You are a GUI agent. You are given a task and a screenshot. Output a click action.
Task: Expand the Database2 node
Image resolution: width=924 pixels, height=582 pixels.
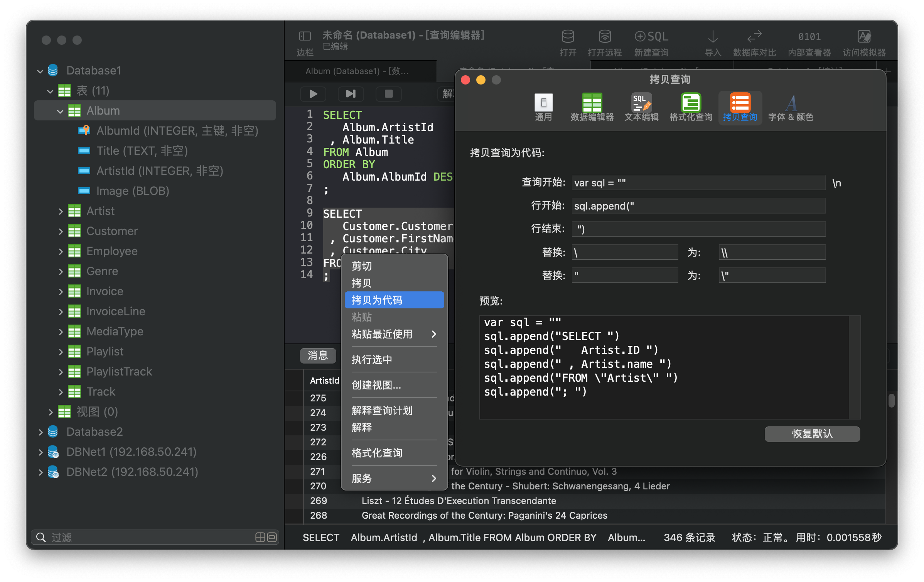[40, 432]
